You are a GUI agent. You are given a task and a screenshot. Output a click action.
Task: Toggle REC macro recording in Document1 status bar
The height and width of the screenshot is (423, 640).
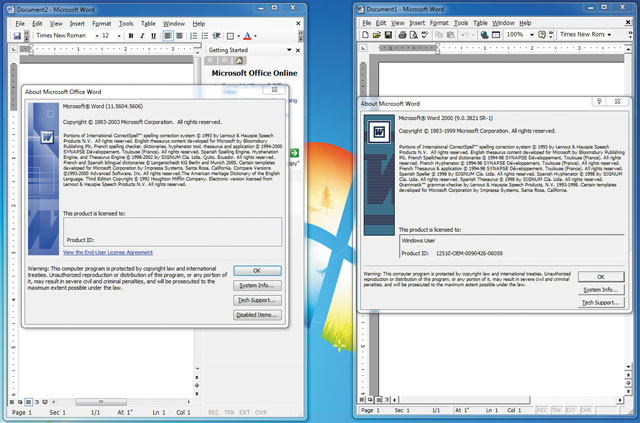coord(542,410)
